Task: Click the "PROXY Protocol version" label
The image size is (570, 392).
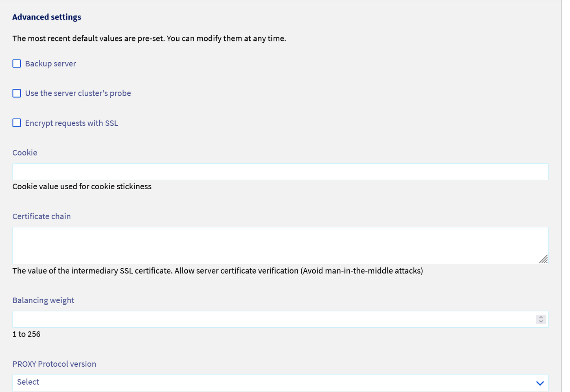Action: [54, 364]
